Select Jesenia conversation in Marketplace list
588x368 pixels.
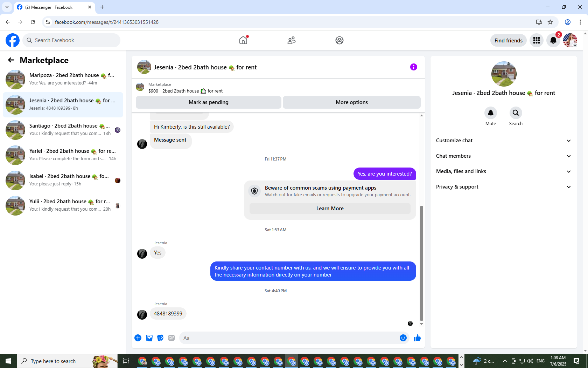point(63,105)
